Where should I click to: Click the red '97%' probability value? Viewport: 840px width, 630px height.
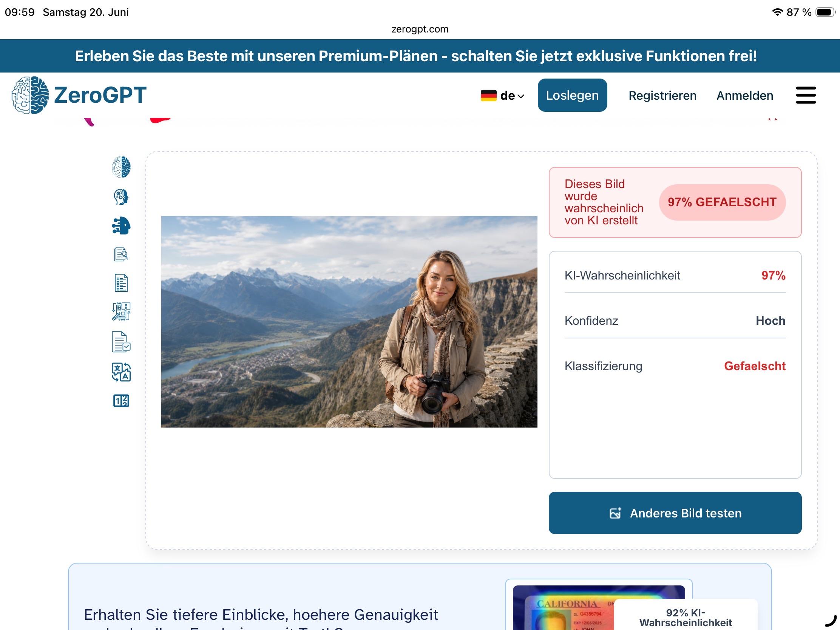773,275
